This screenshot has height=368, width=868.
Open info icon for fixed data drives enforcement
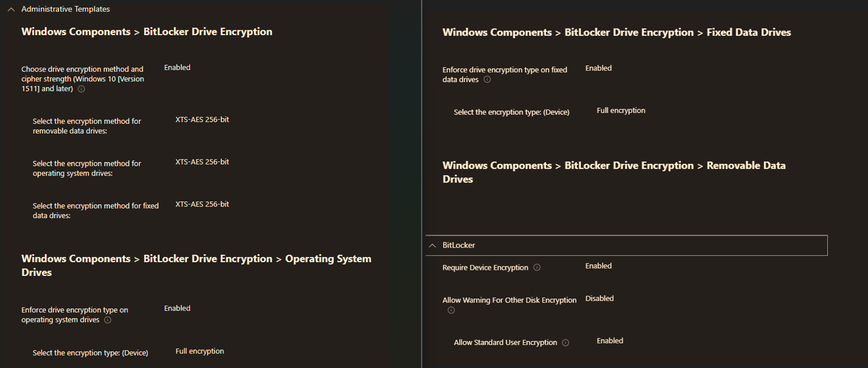click(487, 79)
